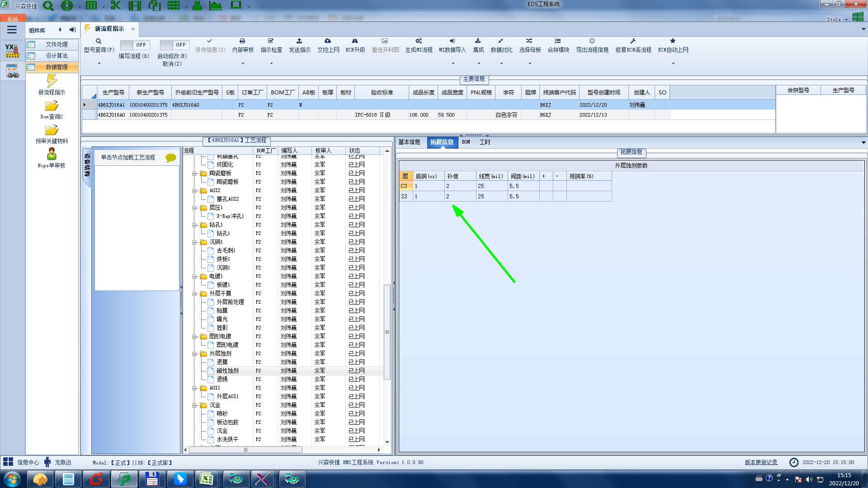Switch to the BOM tab
The image size is (868, 488).
click(x=466, y=142)
